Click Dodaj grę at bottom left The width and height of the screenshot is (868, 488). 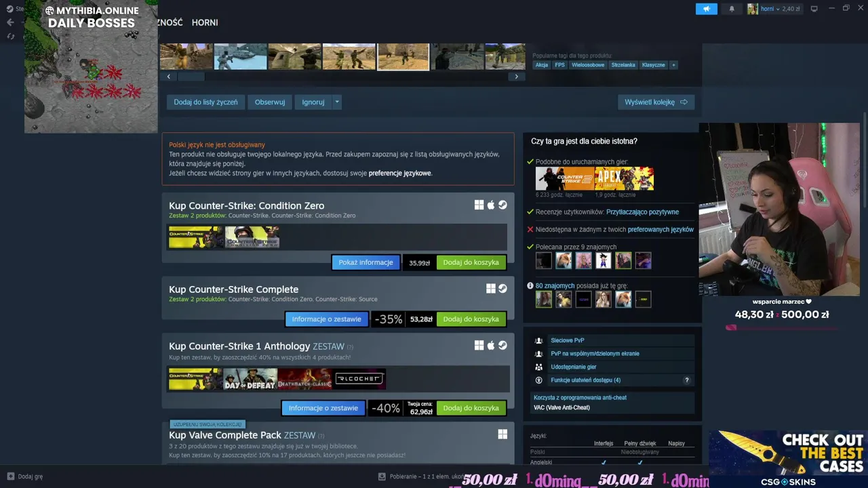coord(25,476)
